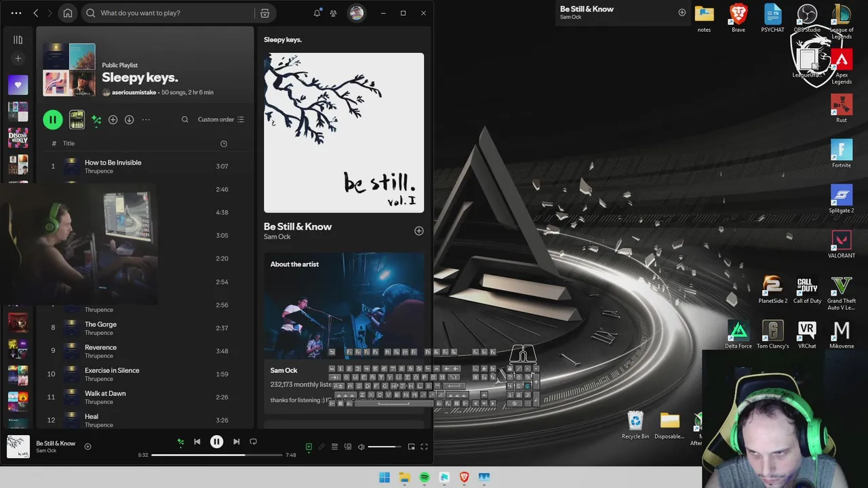Screen dimensions: 868x488
Task: Open Be Still & Know title in side panel
Action: tap(298, 226)
